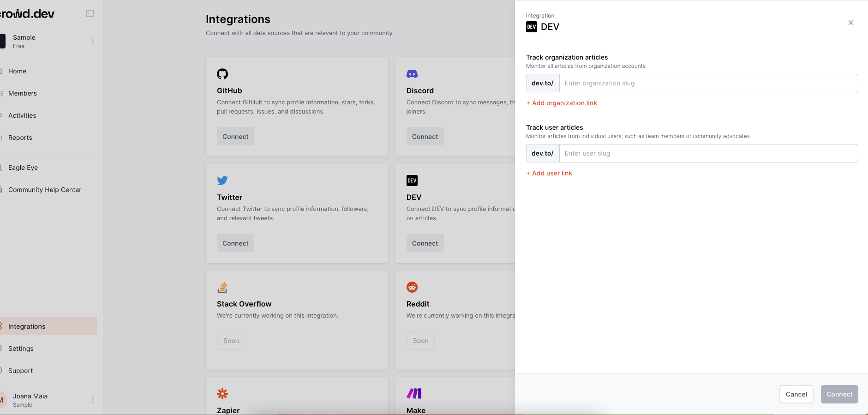868x415 pixels.
Task: Connect the GitHub integration
Action: [x=235, y=137]
